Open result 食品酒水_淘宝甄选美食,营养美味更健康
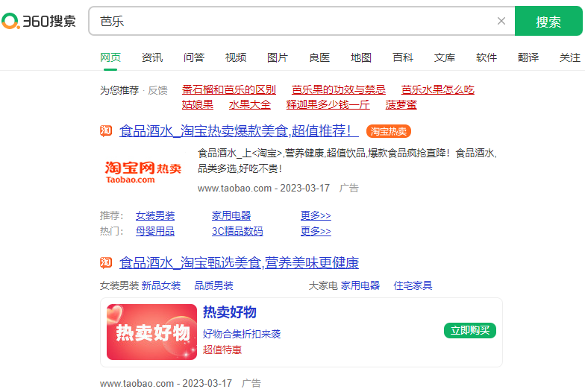 tap(239, 262)
